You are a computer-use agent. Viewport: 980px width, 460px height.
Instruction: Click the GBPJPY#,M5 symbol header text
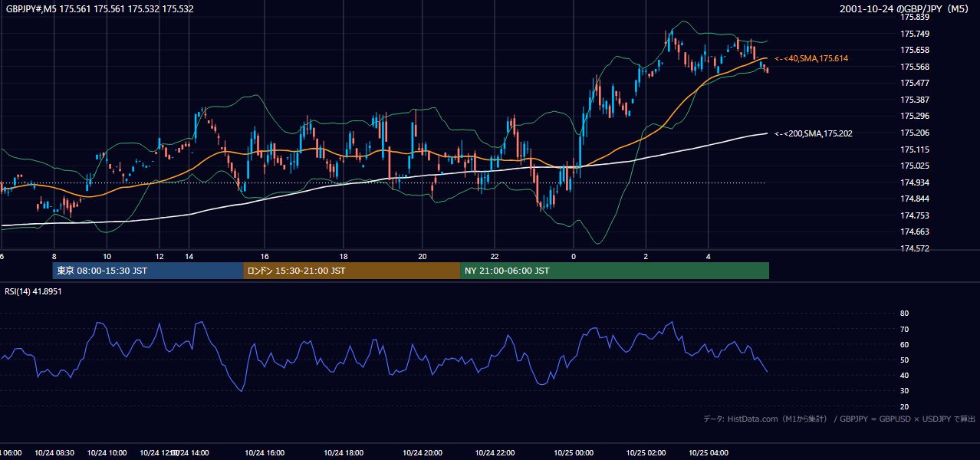100,9
